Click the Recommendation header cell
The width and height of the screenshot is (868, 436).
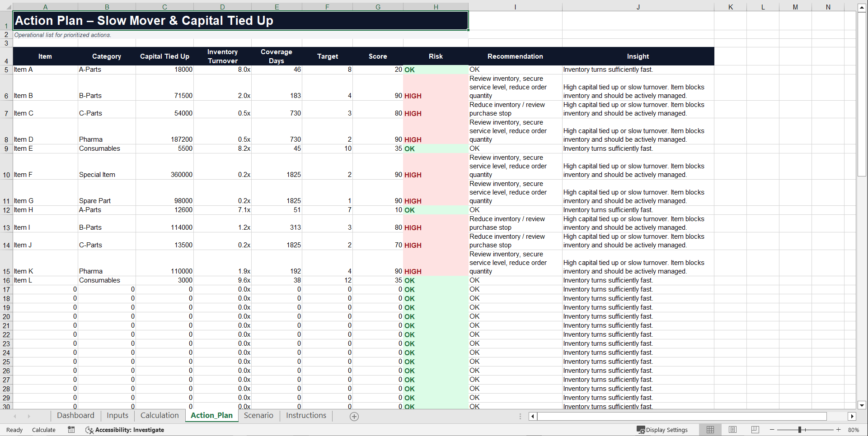pos(515,56)
